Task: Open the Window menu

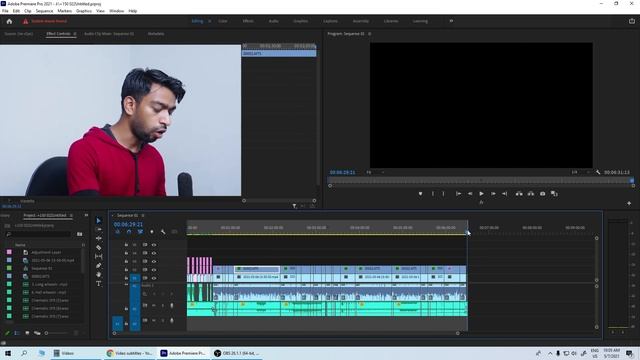Action: pyautogui.click(x=116, y=11)
